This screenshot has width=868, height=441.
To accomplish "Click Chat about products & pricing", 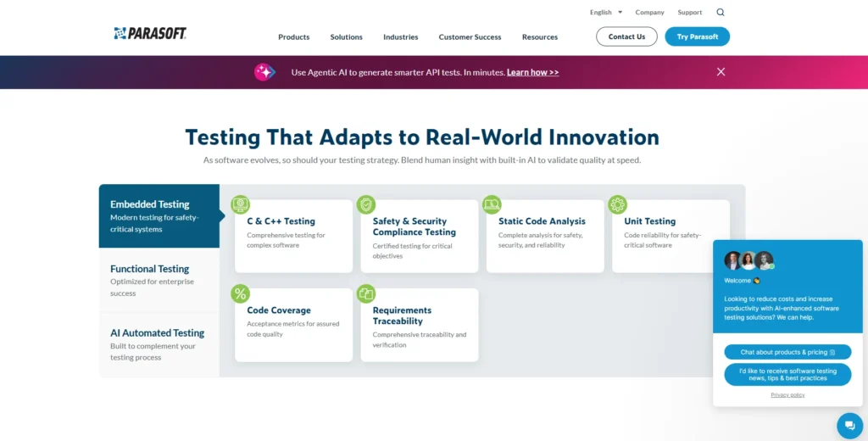I will point(787,352).
